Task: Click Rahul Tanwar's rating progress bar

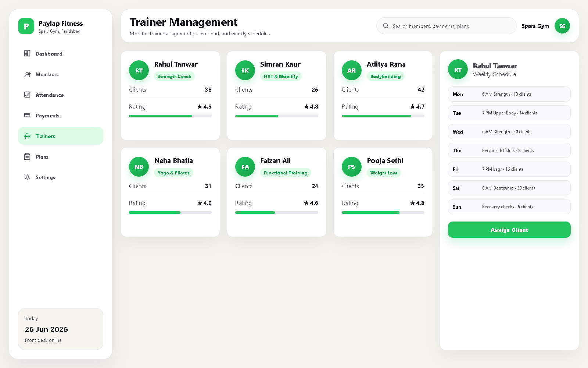Action: tap(170, 116)
